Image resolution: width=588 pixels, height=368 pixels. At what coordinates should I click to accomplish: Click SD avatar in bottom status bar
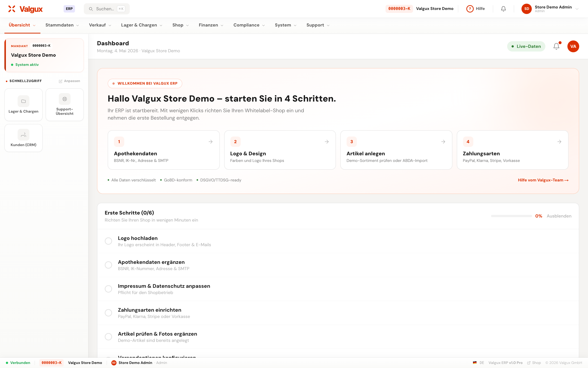[x=114, y=363]
